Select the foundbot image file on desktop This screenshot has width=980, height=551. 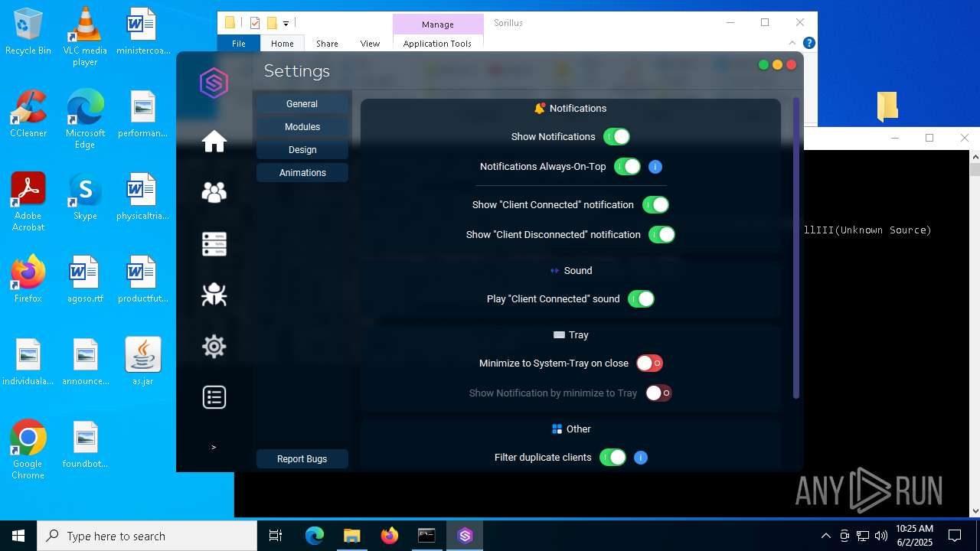tap(85, 445)
